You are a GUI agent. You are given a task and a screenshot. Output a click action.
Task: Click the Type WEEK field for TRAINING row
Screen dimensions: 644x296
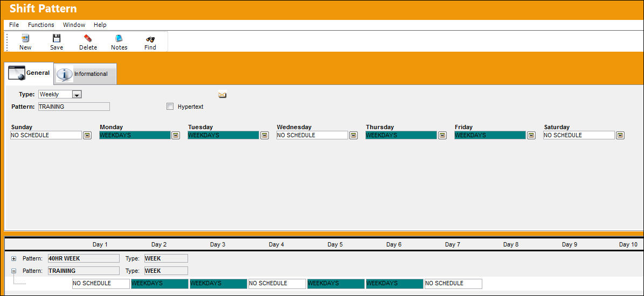(x=166, y=271)
